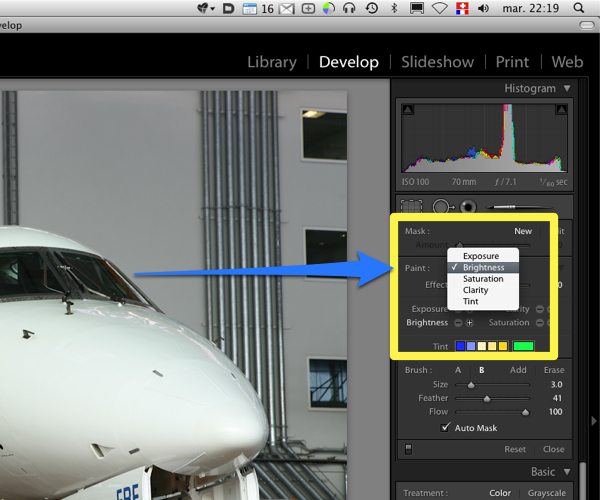The height and width of the screenshot is (500, 600).
Task: Toggle highlight clipping indicator in histogram
Action: [x=561, y=110]
